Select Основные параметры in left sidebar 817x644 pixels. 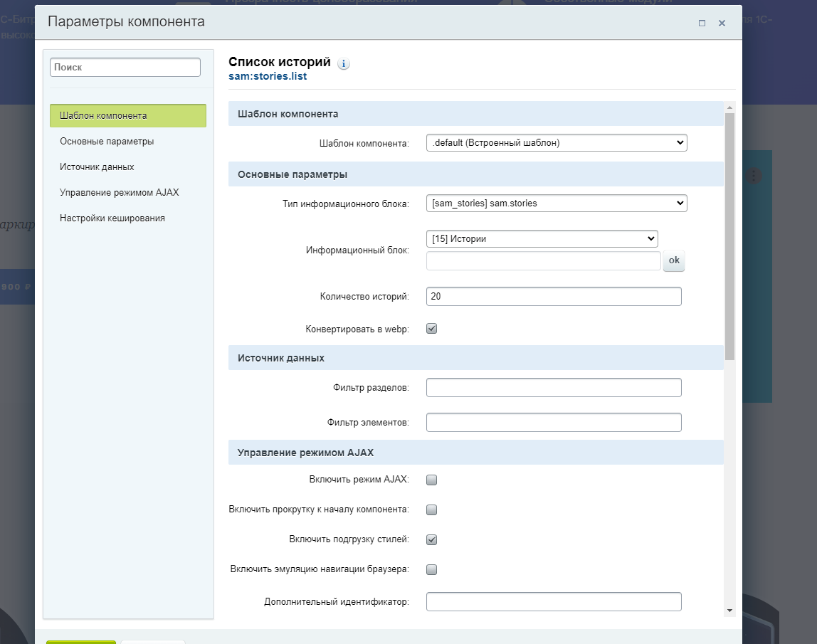[107, 141]
